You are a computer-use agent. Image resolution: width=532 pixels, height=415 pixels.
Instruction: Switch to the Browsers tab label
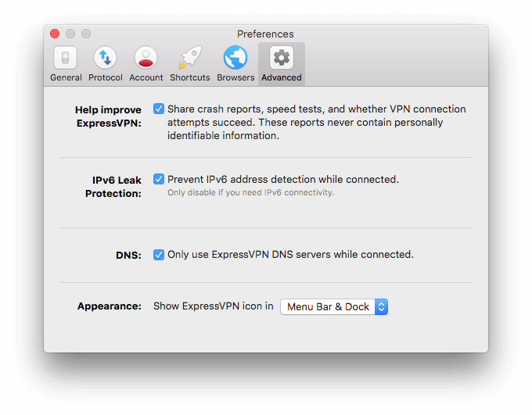[235, 77]
